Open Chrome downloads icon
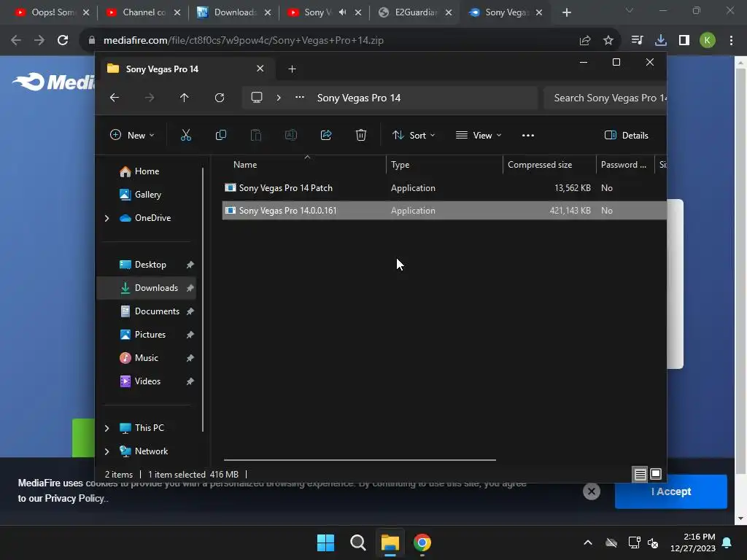This screenshot has height=560, width=747. [x=661, y=41]
